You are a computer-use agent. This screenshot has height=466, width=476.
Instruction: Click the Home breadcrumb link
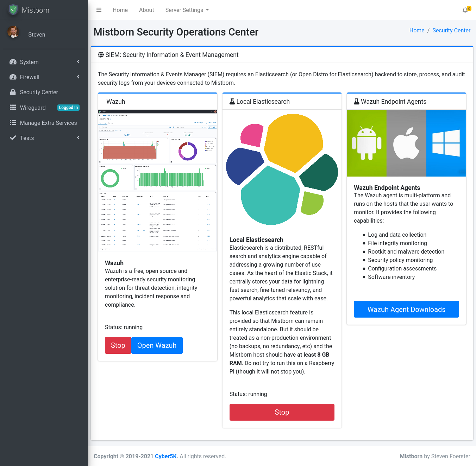pos(417,30)
